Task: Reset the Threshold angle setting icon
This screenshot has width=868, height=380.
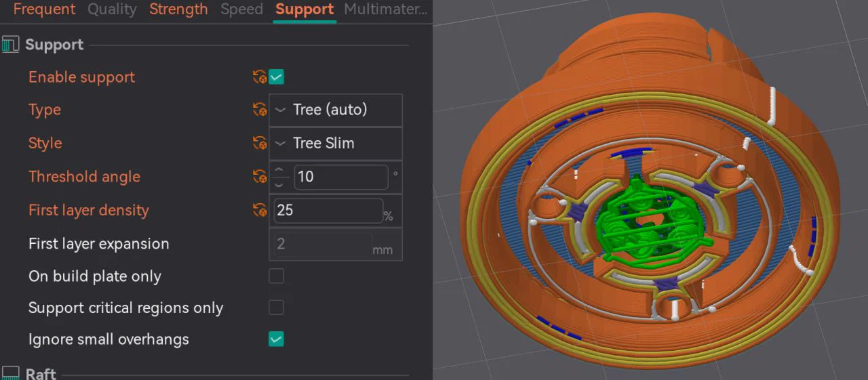Action: (259, 177)
